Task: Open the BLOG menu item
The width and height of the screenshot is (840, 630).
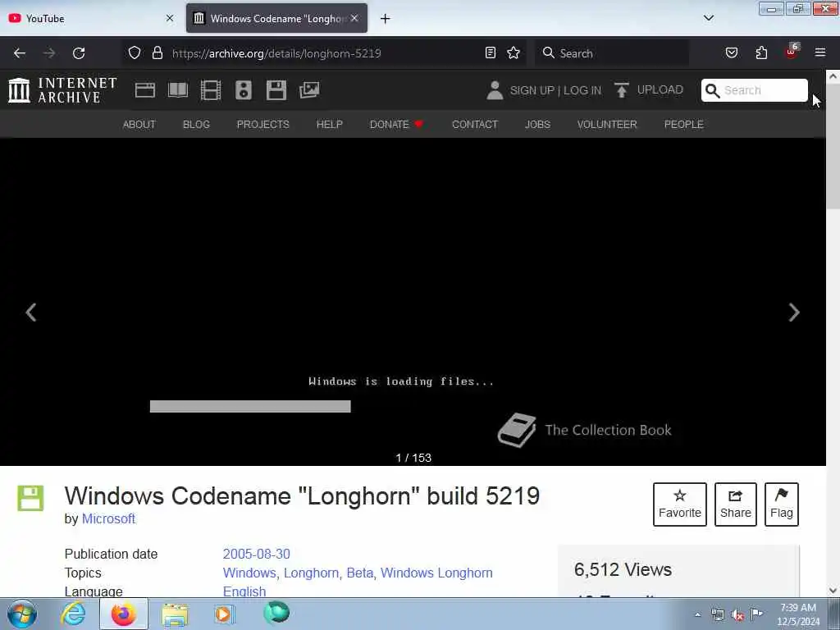Action: 196,125
